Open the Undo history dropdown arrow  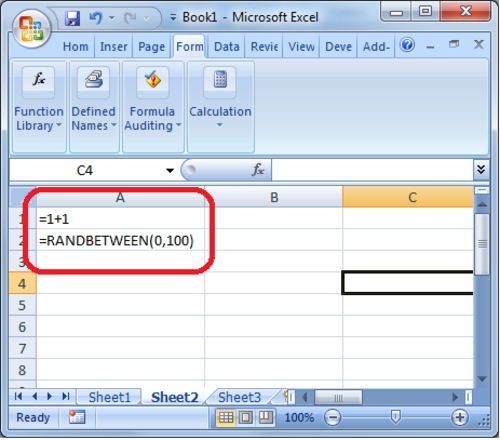pyautogui.click(x=112, y=18)
